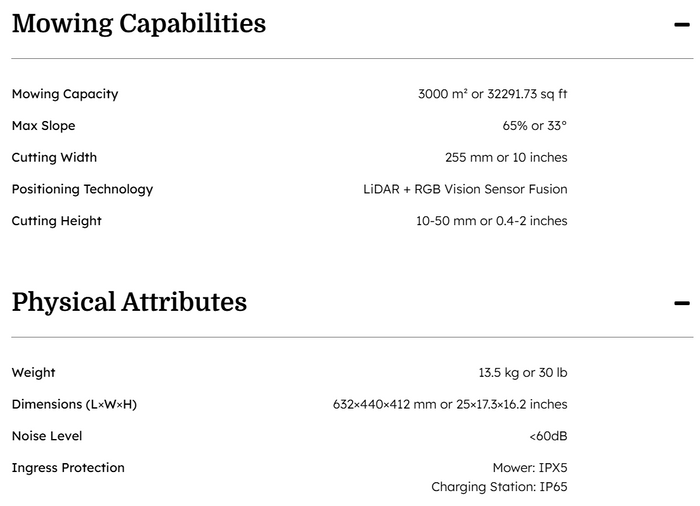Select the Dimensions (L×W×H) label
The image size is (700, 506).
coord(74,405)
